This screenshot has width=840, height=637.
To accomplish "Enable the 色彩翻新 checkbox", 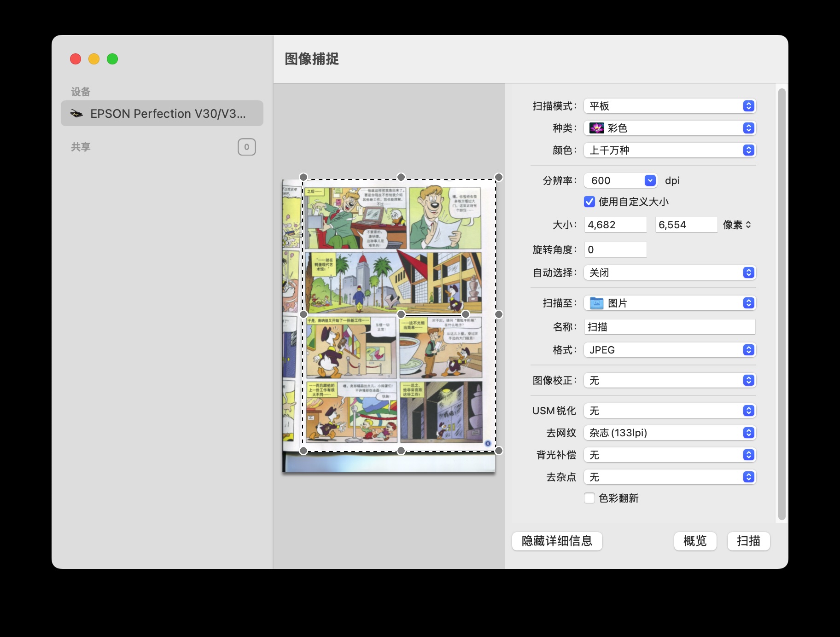I will click(x=589, y=498).
